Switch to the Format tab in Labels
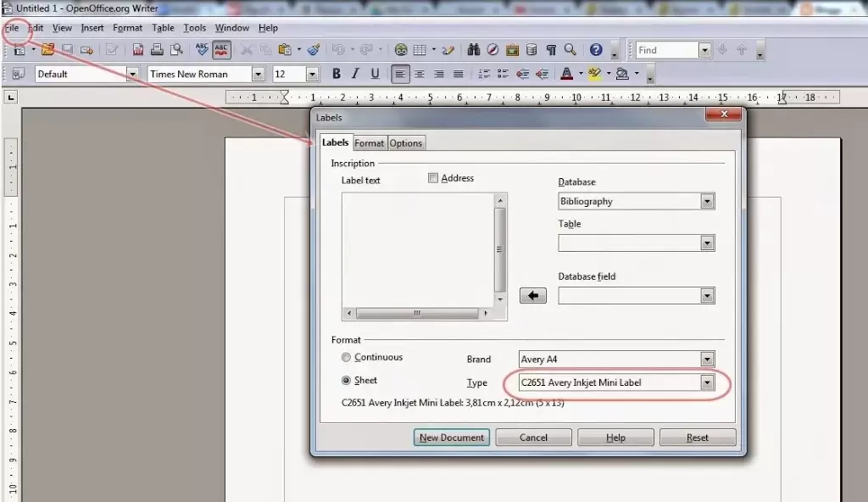This screenshot has height=502, width=868. pos(370,143)
